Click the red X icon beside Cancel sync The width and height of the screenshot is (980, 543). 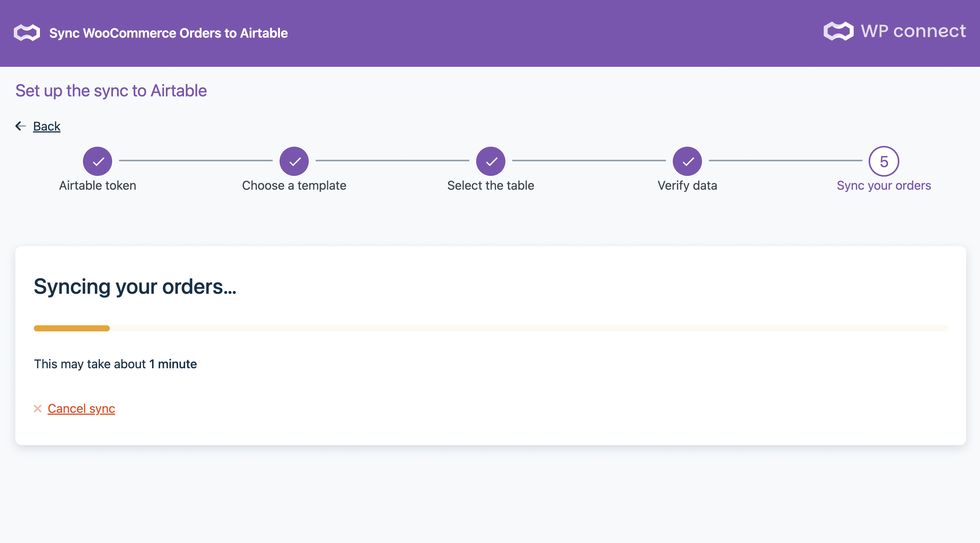click(x=38, y=409)
